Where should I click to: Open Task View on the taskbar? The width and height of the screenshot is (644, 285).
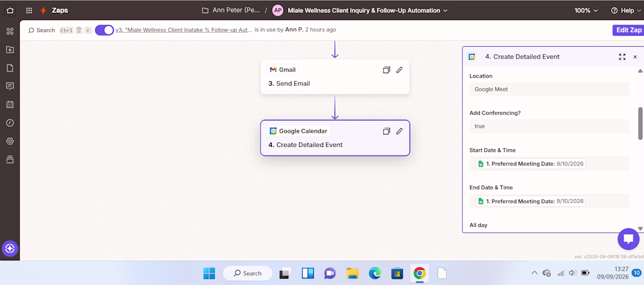tap(286, 273)
